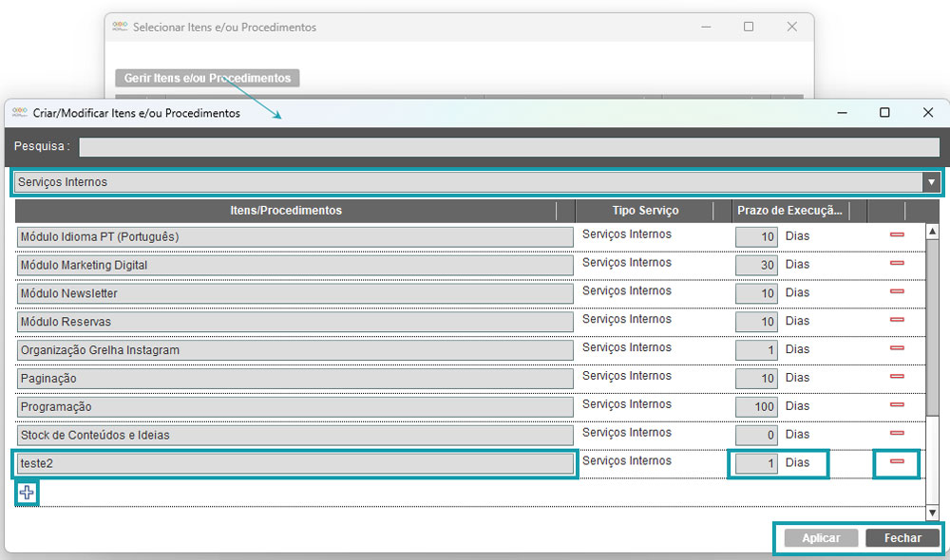Remove the Programação item

pyautogui.click(x=897, y=405)
